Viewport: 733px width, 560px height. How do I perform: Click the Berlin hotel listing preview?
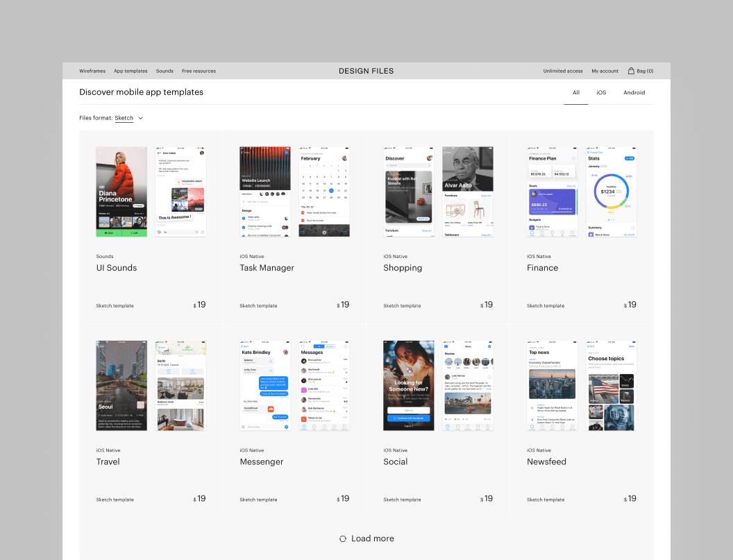coord(181,386)
